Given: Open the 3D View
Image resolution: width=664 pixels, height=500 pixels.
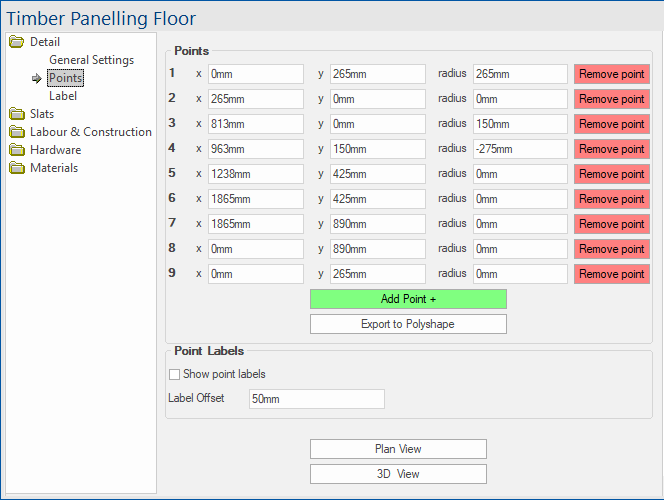Looking at the screenshot, I should [x=398, y=474].
